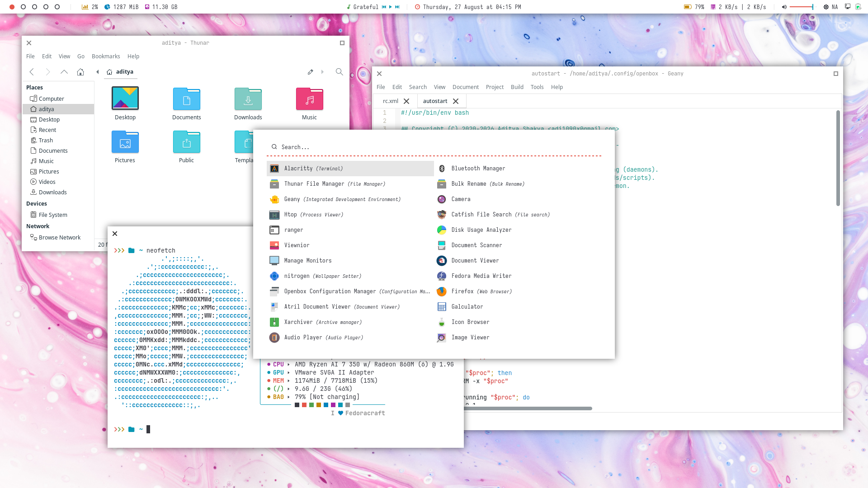Switch to the fifth workspace dot
Image resolution: width=868 pixels, height=488 pixels.
coord(57,7)
